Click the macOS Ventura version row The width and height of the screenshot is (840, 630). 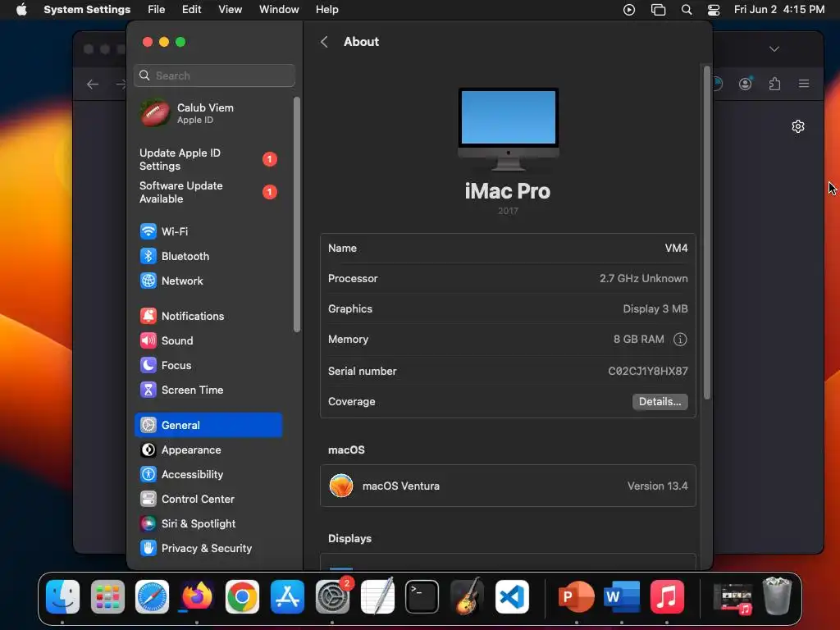coord(508,486)
